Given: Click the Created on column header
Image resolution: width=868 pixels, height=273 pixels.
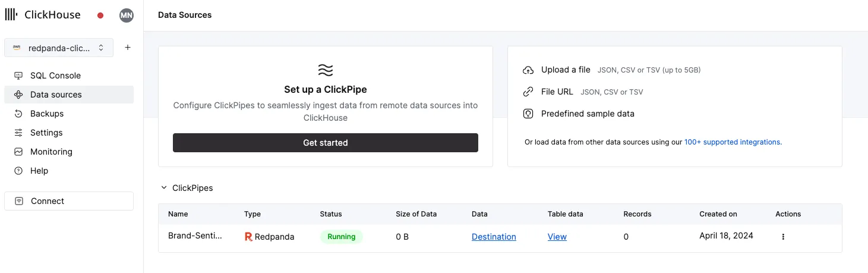Looking at the screenshot, I should tap(718, 214).
